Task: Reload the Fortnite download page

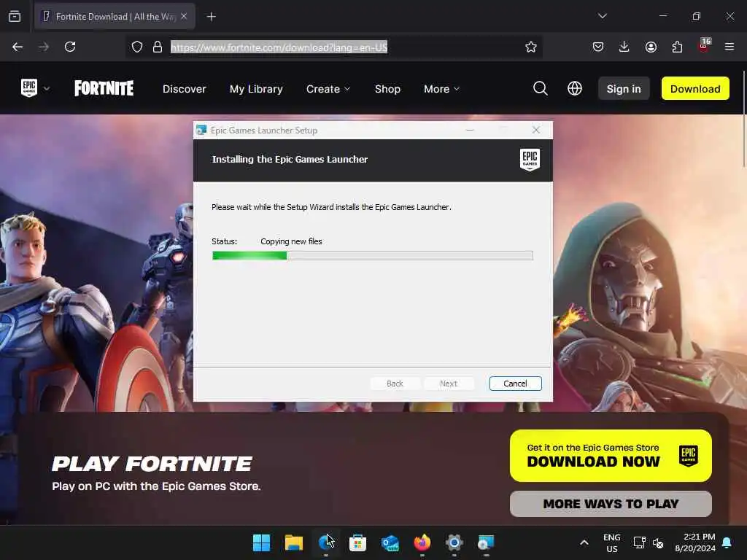Action: tap(70, 47)
